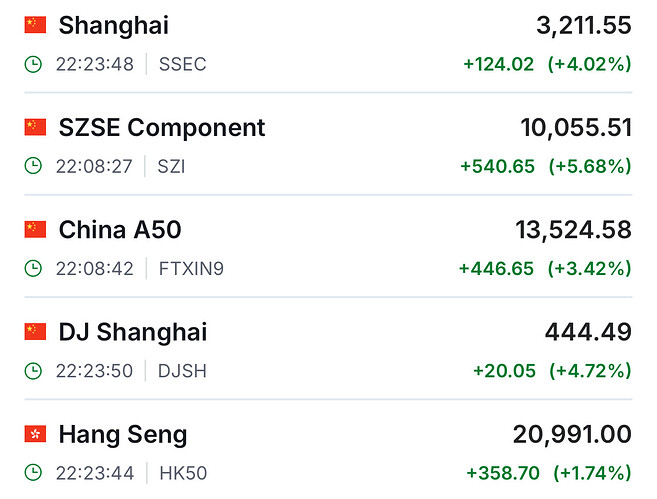Image resolution: width=657 pixels, height=499 pixels.
Task: Click the clock icon beside 22:08:27
Action: click(x=34, y=166)
